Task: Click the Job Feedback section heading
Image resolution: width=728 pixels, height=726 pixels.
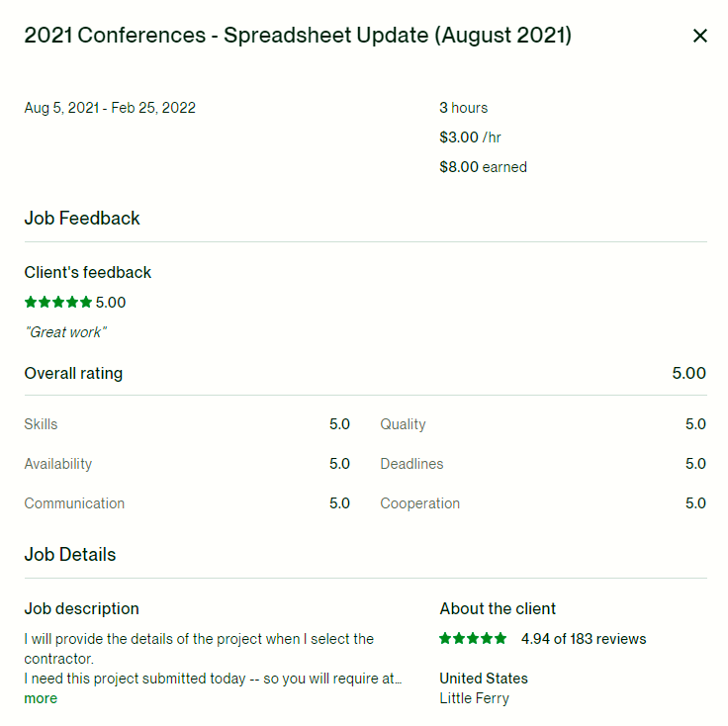Action: coord(82,219)
